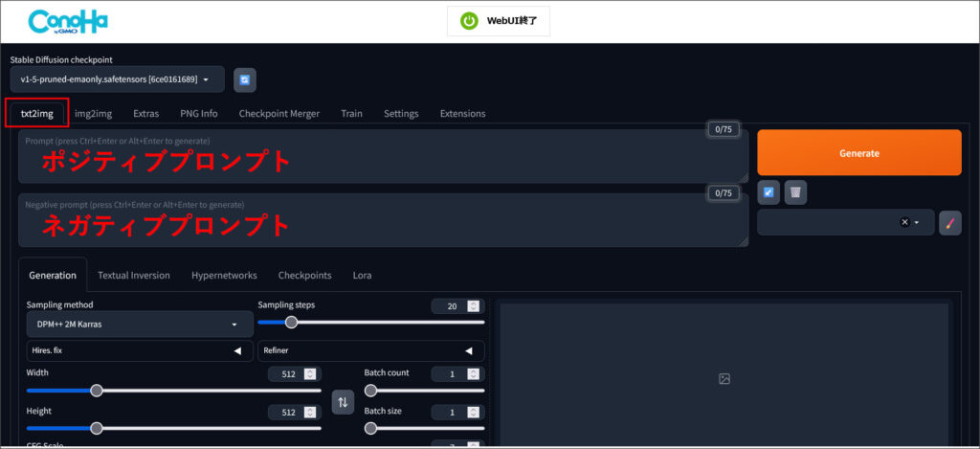Click the Batch size slider
The image size is (980, 449).
click(424, 428)
